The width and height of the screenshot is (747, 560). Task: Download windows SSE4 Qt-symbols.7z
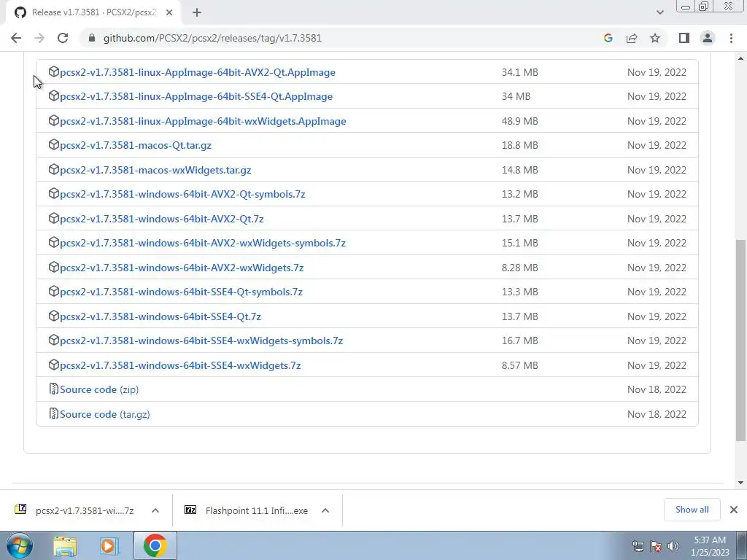tap(182, 292)
